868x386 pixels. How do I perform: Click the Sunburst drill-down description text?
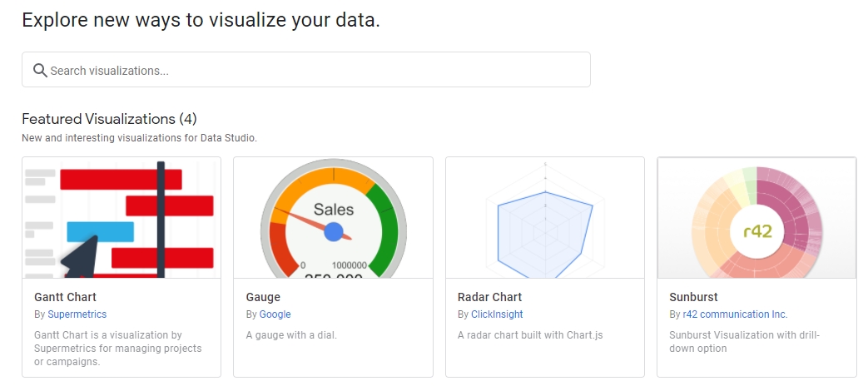(x=745, y=341)
